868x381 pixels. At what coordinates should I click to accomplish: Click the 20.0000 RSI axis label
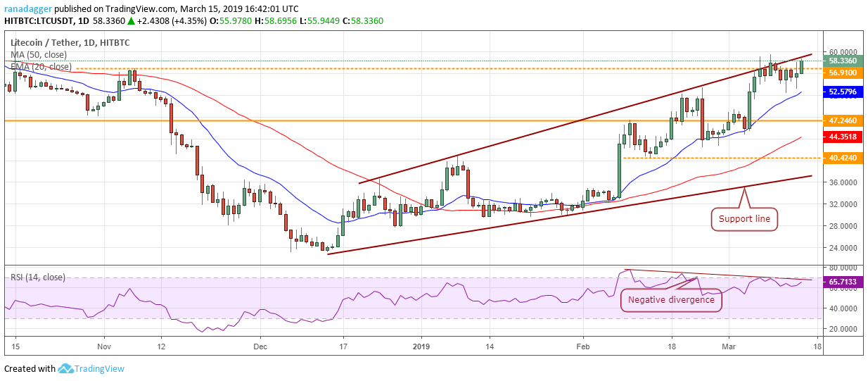(843, 329)
